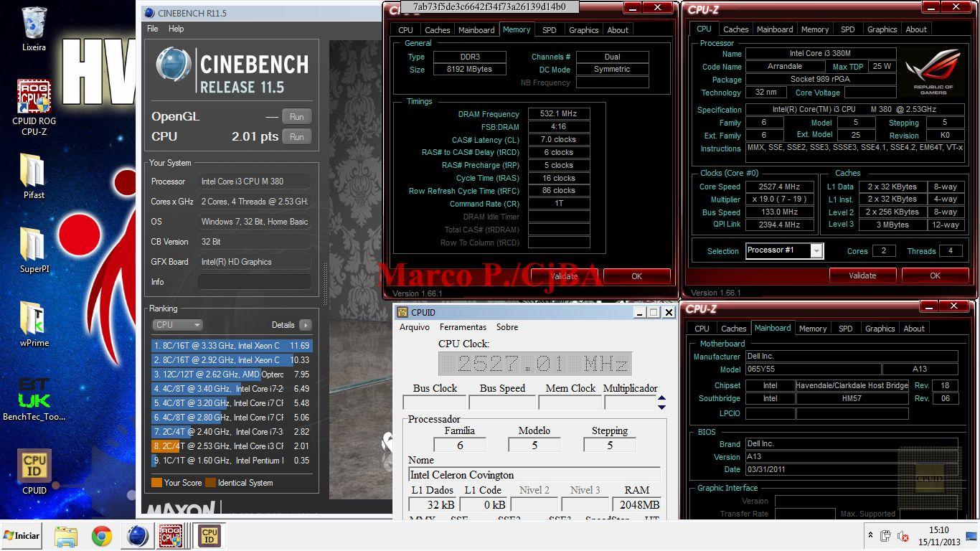Viewport: 980px width, 551px height.
Task: Click the CPU Clock 2527.01 MHz display
Action: (x=534, y=364)
